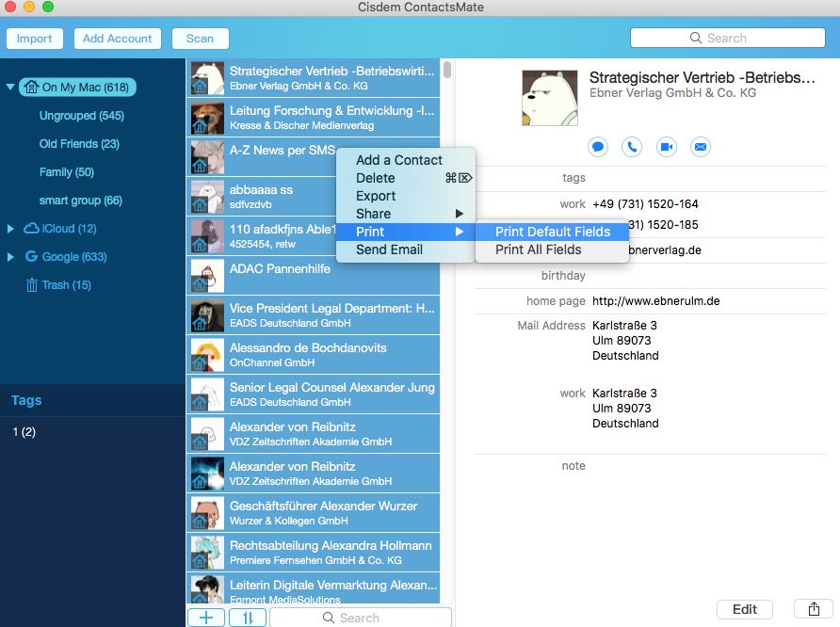Screen dimensions: 840x627
Task: Click the share icon next to Edit
Action: coord(814,609)
